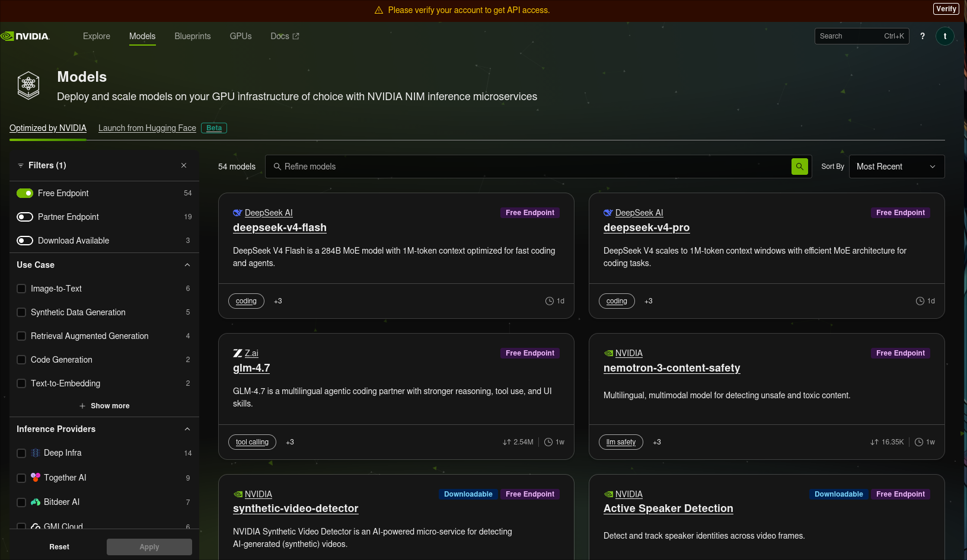Screen dimensions: 967x560
Task: Go to the Explore nav item
Action: click(97, 36)
